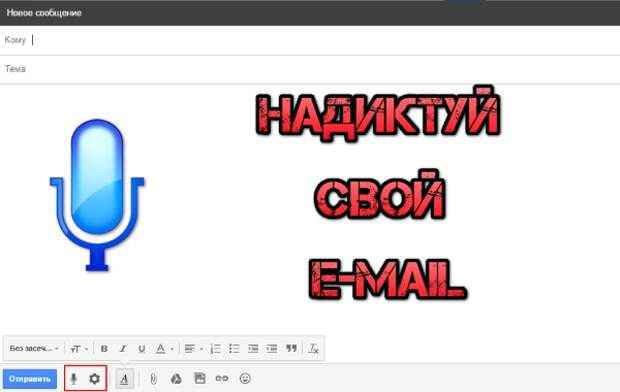Toggle underline formatting
Image resolution: width=620 pixels, height=392 pixels.
[x=142, y=349]
